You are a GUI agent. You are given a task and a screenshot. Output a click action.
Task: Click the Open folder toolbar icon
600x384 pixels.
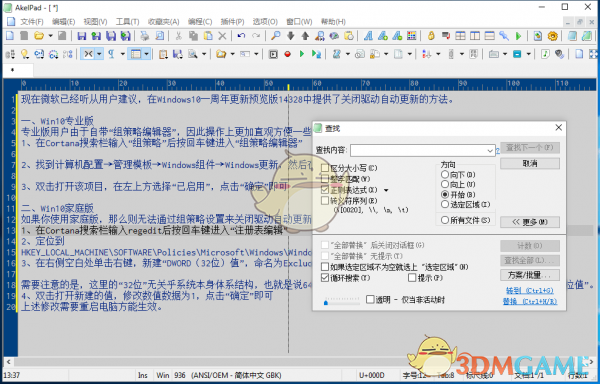click(39, 36)
